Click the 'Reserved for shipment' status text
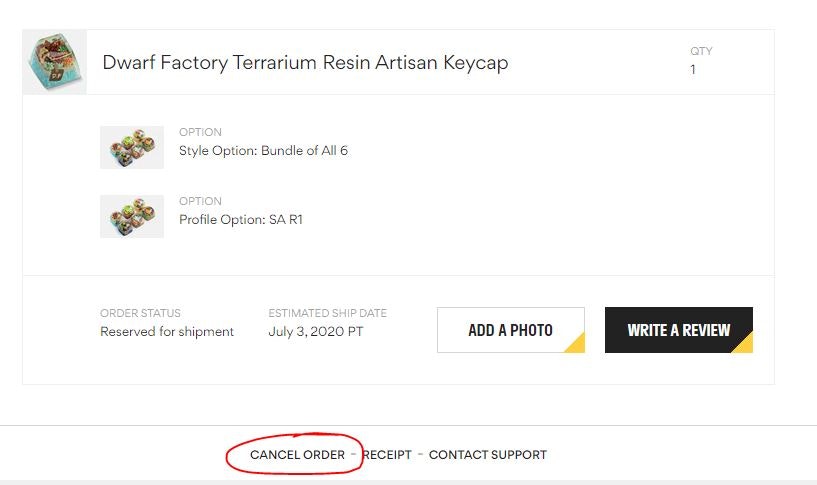This screenshot has height=485, width=817. (167, 332)
